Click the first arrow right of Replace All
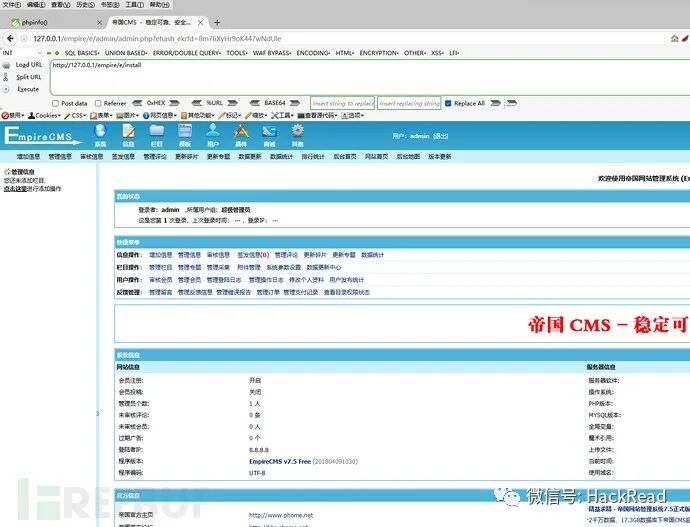 click(x=495, y=103)
